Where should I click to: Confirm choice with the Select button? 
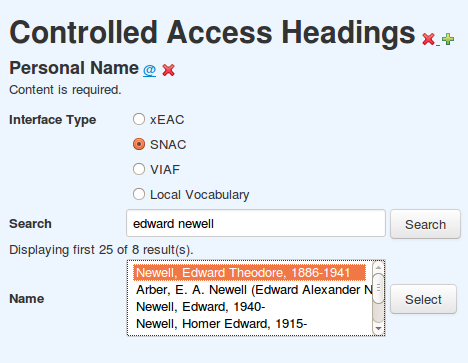pyautogui.click(x=423, y=299)
